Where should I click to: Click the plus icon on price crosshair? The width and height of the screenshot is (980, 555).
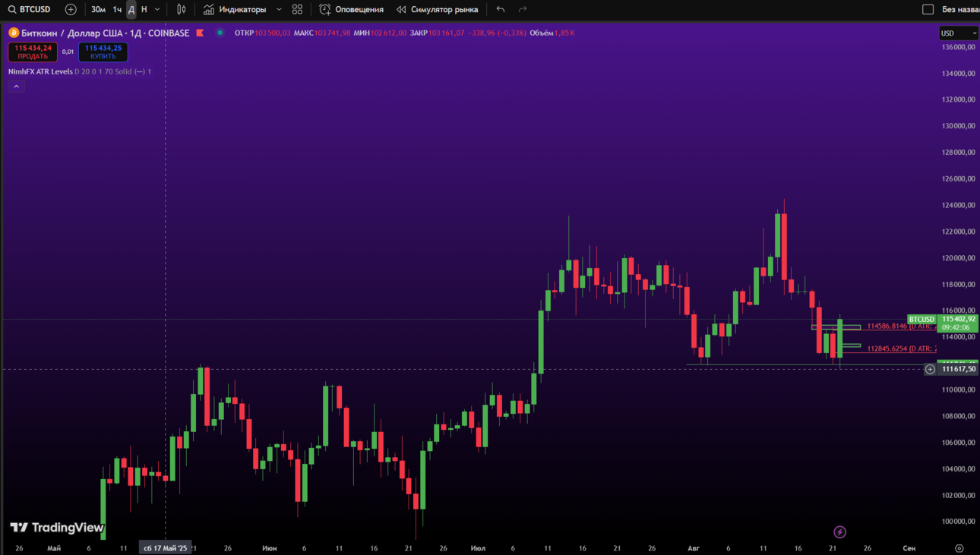coord(930,369)
